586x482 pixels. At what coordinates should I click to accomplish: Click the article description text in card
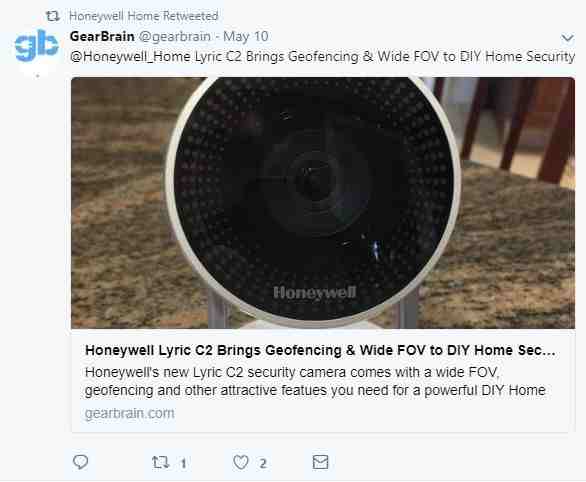tap(315, 381)
